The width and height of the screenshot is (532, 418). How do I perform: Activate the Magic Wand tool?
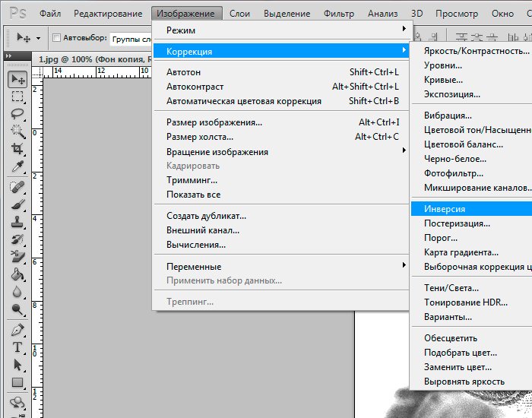[x=17, y=131]
